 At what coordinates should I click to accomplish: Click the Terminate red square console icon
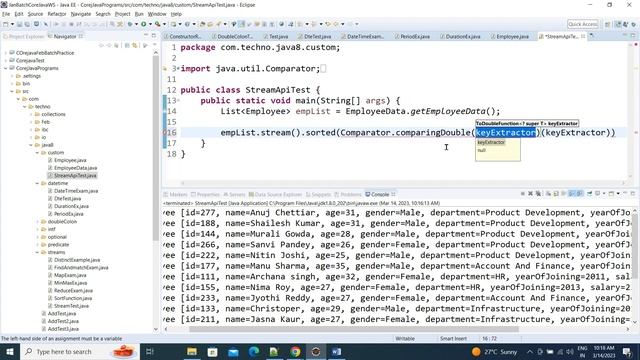pos(522,193)
